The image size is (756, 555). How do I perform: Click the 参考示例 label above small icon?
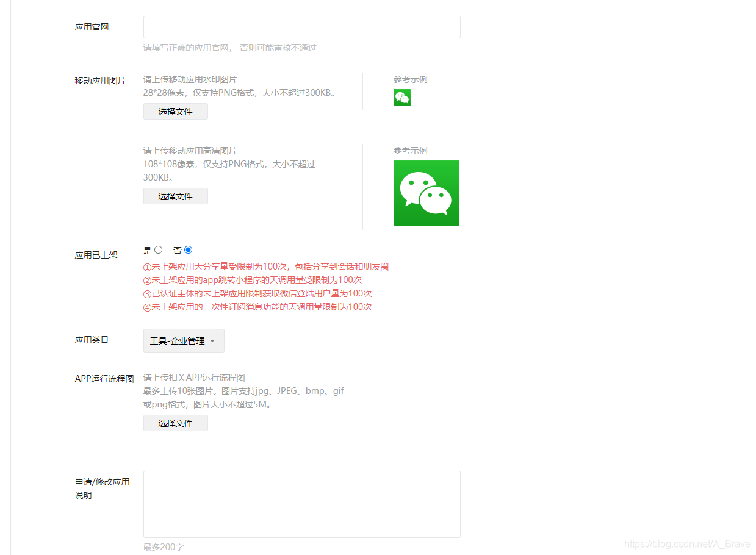tap(411, 79)
